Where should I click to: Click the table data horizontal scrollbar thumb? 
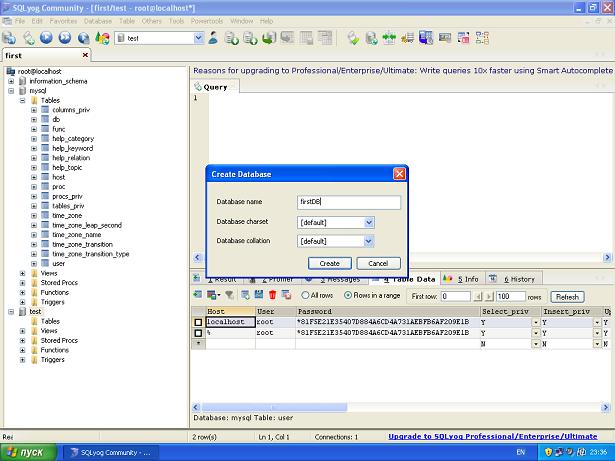274,407
